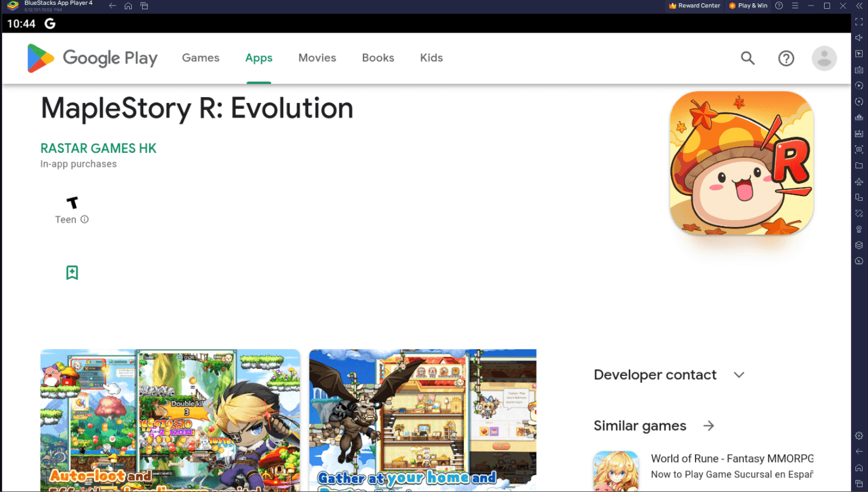Mute volume in BlueStacks sidebar
Image resolution: width=868 pixels, height=492 pixels.
pyautogui.click(x=859, y=37)
